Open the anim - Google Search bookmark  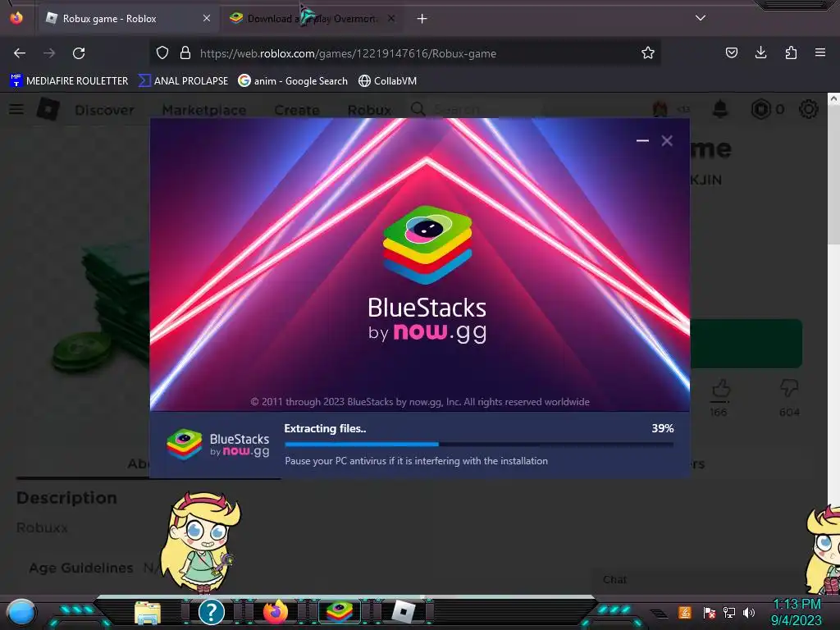293,81
